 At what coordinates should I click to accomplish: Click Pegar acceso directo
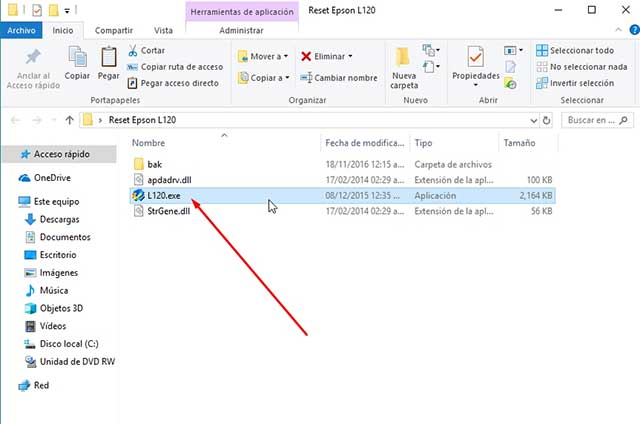coord(173,83)
